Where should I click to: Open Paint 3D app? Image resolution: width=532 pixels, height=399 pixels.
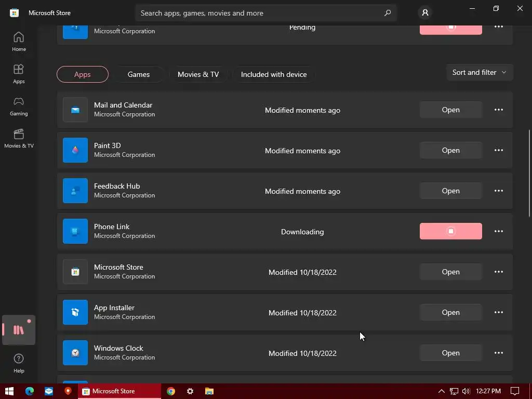coord(450,150)
